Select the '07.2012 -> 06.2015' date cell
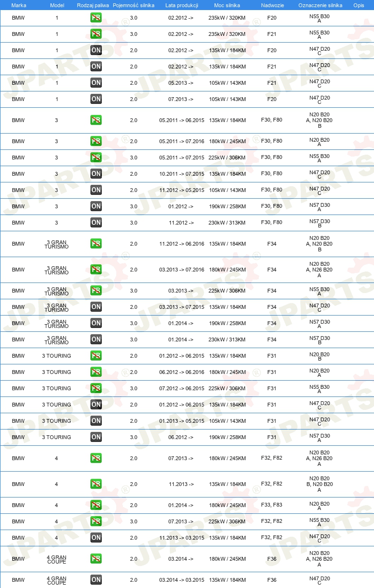Image resolution: width=374 pixels, height=588 pixels. point(182,388)
